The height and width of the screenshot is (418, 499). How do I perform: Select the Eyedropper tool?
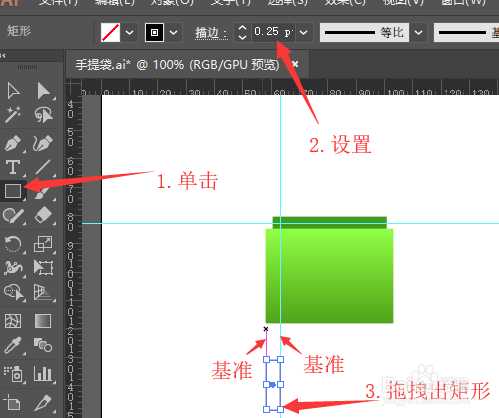point(13,345)
